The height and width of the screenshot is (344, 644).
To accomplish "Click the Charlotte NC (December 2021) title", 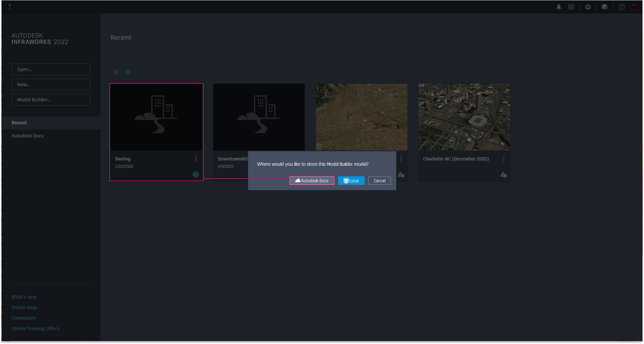I will (x=456, y=159).
